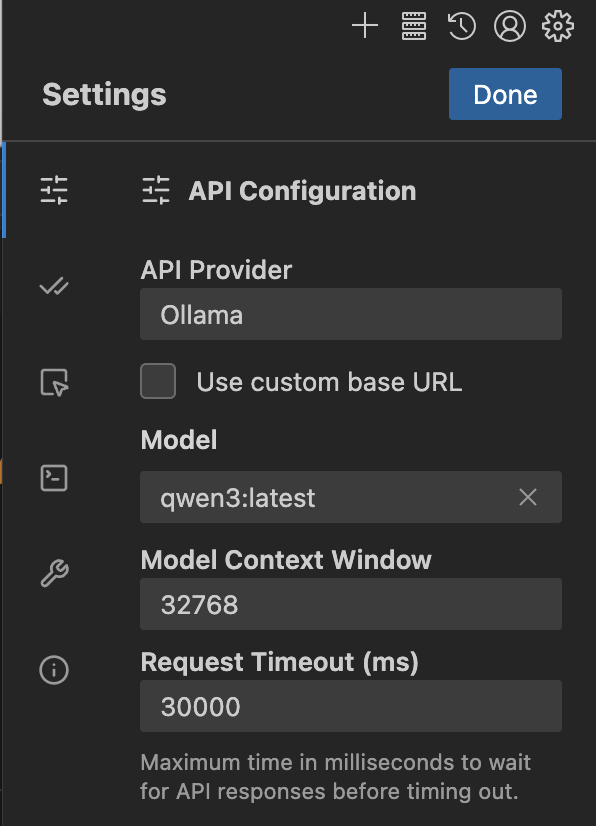Enable the Use custom base URL checkbox
Viewport: 596px width, 826px height.
point(158,382)
